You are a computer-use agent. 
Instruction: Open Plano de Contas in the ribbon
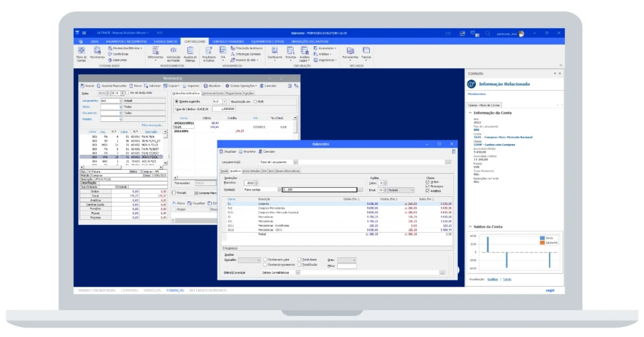[81, 52]
